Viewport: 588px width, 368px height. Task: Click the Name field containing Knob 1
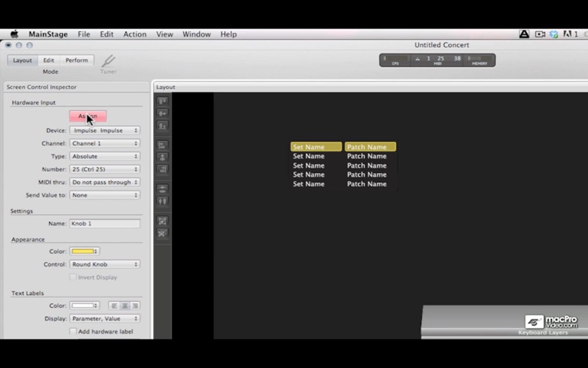(104, 224)
